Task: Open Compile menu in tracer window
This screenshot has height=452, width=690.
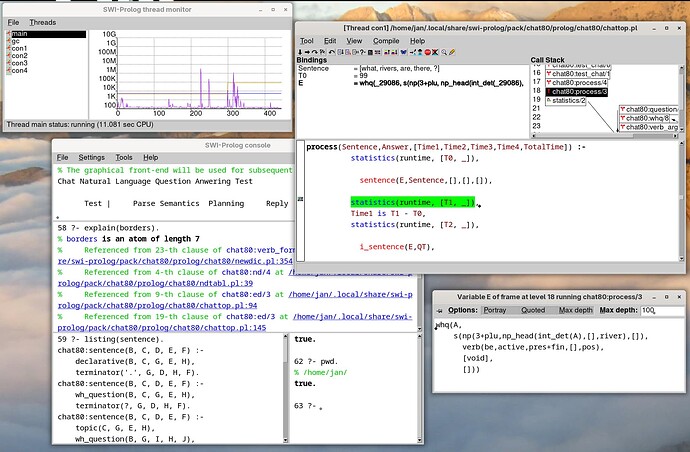Action: pyautogui.click(x=386, y=41)
